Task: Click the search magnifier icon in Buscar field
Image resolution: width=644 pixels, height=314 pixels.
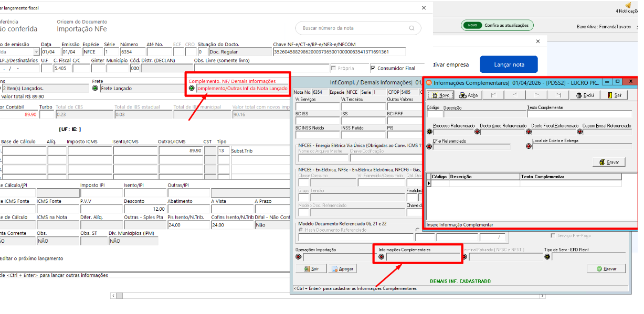Action: pos(413,28)
